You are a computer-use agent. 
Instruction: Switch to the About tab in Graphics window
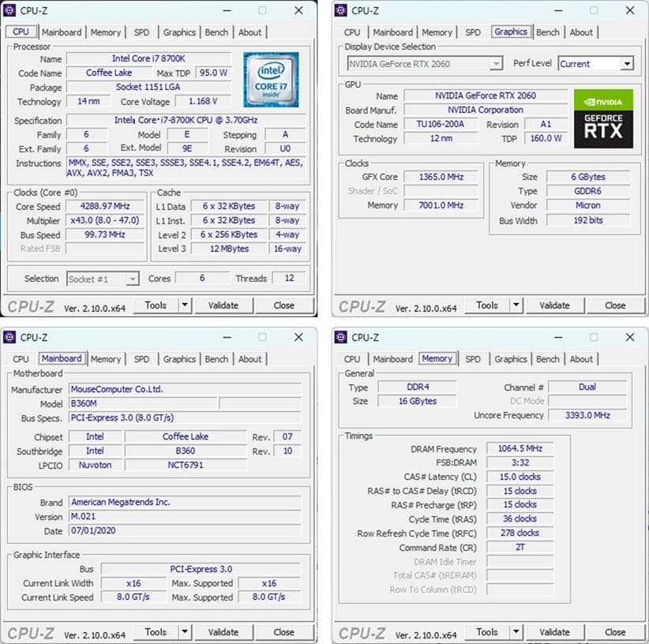[582, 32]
